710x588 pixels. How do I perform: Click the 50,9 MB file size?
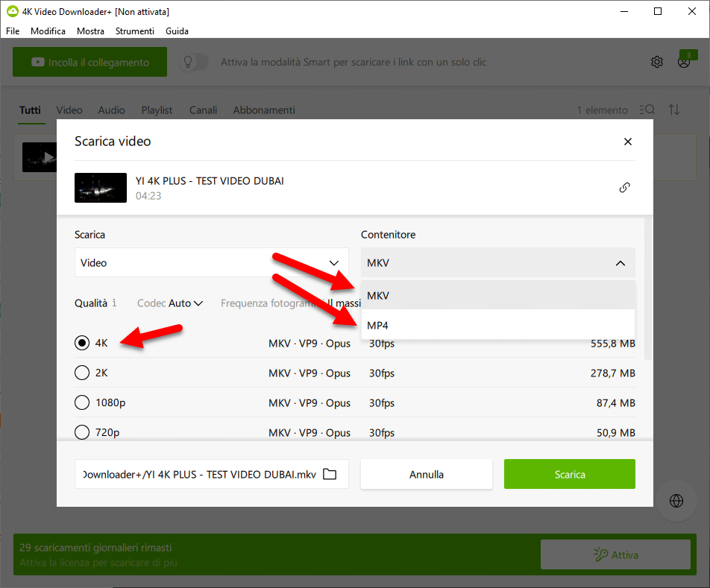pos(616,433)
